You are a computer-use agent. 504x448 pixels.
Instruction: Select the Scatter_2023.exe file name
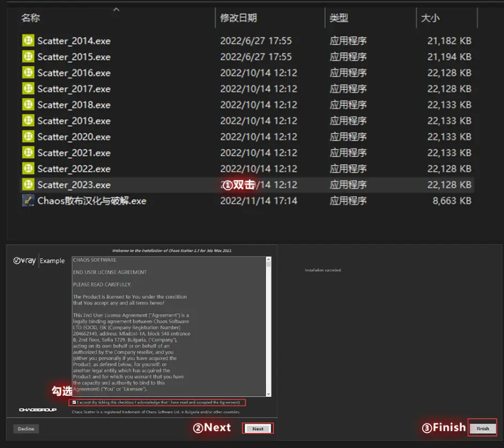tap(74, 185)
